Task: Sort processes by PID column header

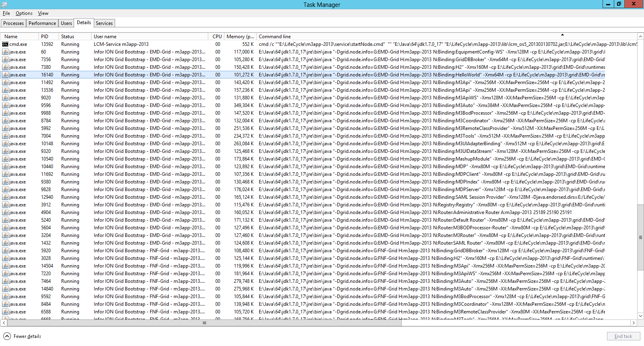Action: (x=45, y=37)
